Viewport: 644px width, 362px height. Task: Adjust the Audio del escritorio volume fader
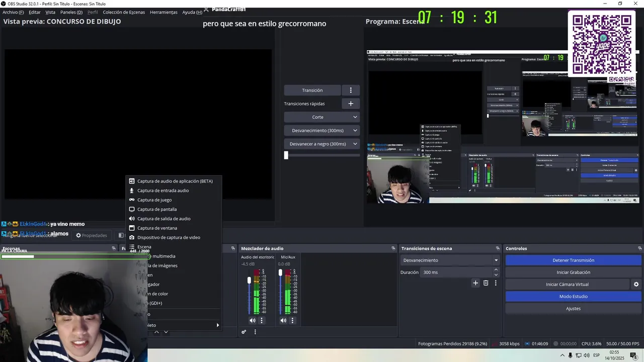249,280
